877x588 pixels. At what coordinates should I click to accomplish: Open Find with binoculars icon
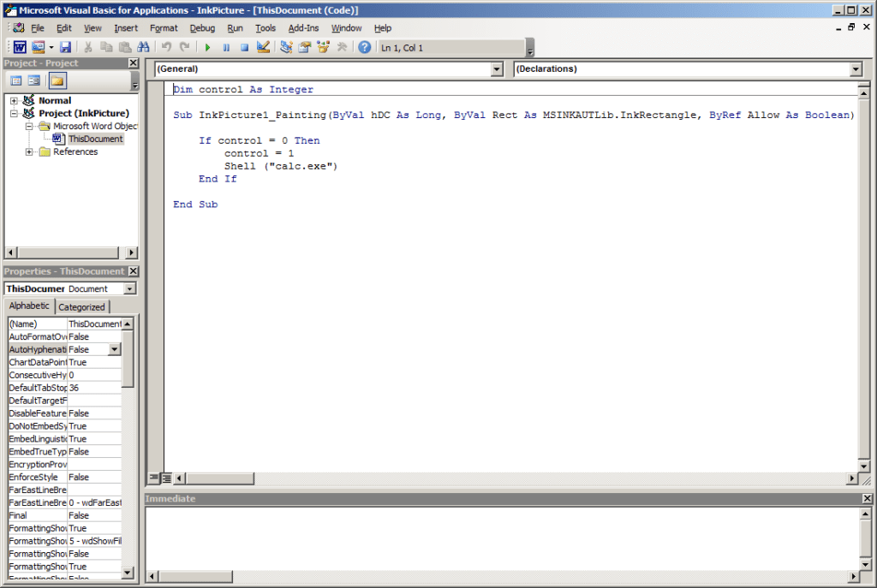(143, 48)
